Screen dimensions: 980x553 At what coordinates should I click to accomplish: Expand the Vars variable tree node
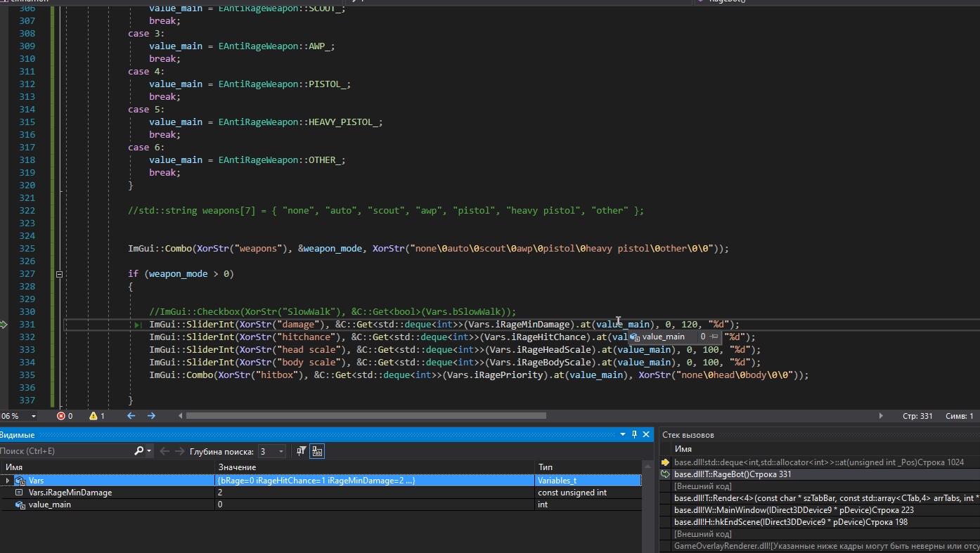point(7,481)
